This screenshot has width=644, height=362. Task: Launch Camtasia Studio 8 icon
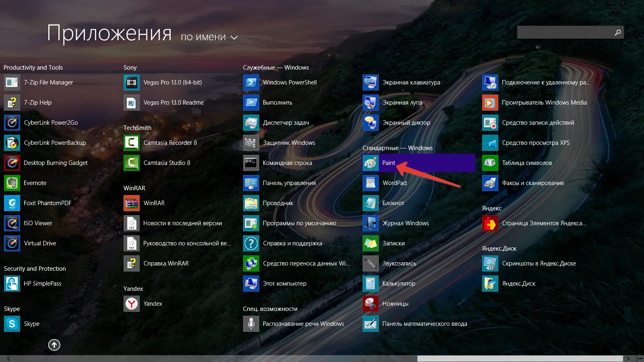tap(132, 163)
